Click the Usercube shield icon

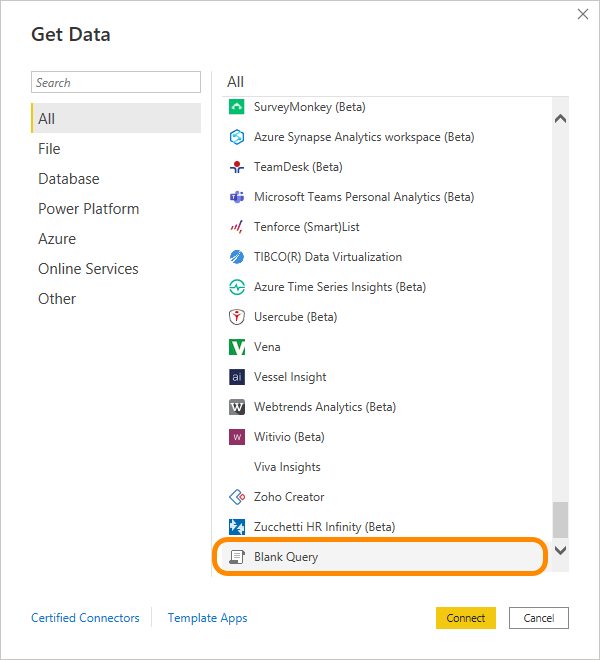point(237,317)
